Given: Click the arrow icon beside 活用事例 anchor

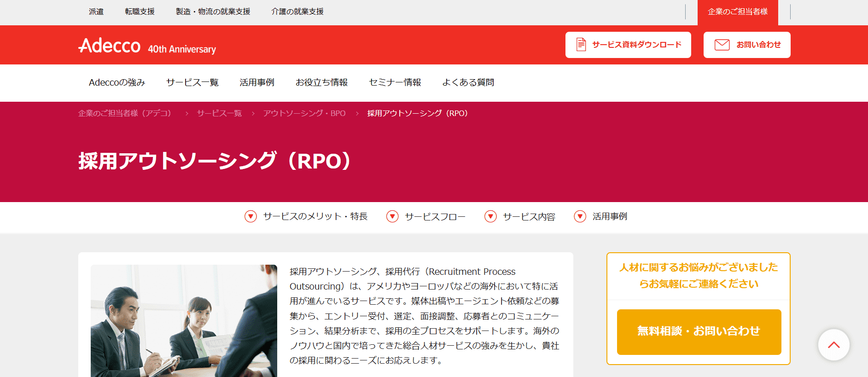Looking at the screenshot, I should (x=580, y=216).
